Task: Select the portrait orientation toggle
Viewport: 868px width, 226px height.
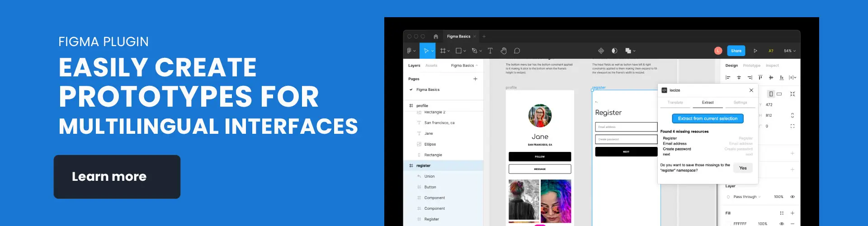Action: point(771,94)
